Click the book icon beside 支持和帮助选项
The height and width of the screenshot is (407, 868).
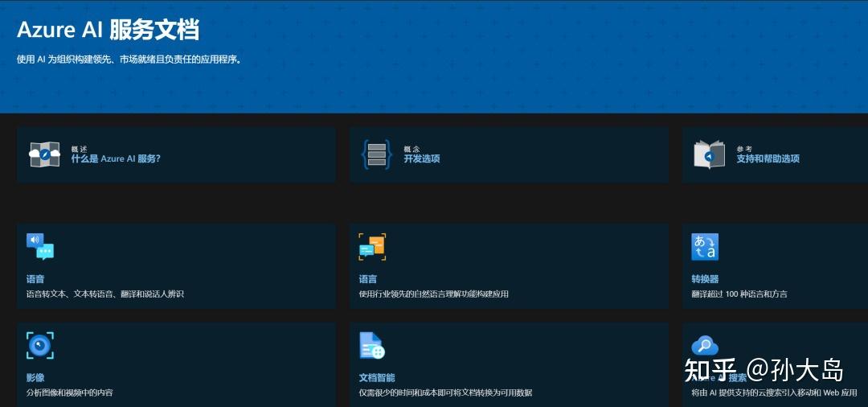(x=709, y=154)
